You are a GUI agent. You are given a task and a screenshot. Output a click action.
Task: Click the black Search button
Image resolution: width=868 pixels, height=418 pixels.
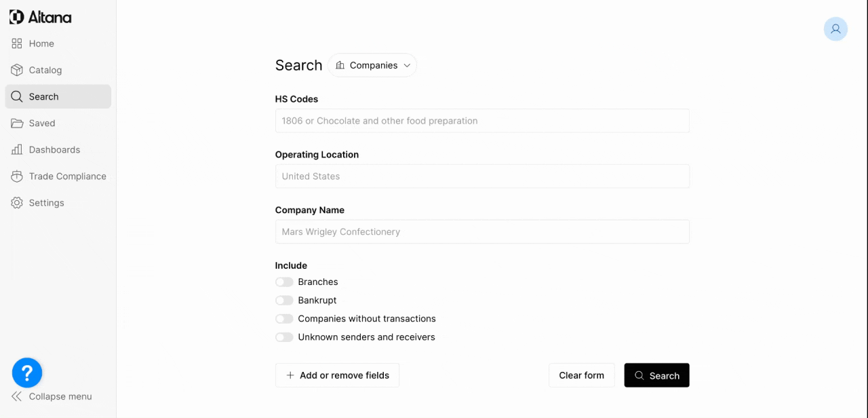point(656,375)
